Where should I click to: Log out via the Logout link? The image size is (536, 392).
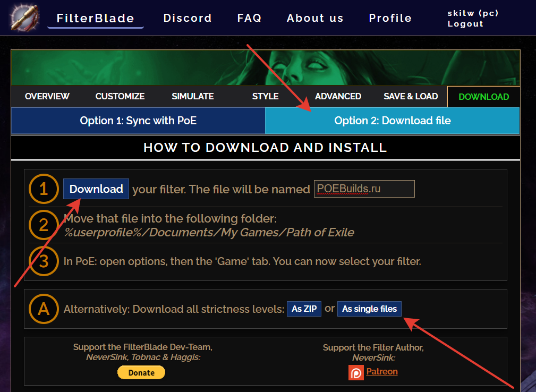(465, 24)
